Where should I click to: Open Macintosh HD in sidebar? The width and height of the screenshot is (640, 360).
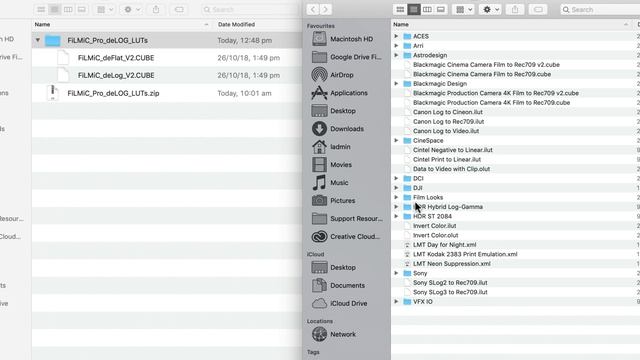tap(346, 39)
